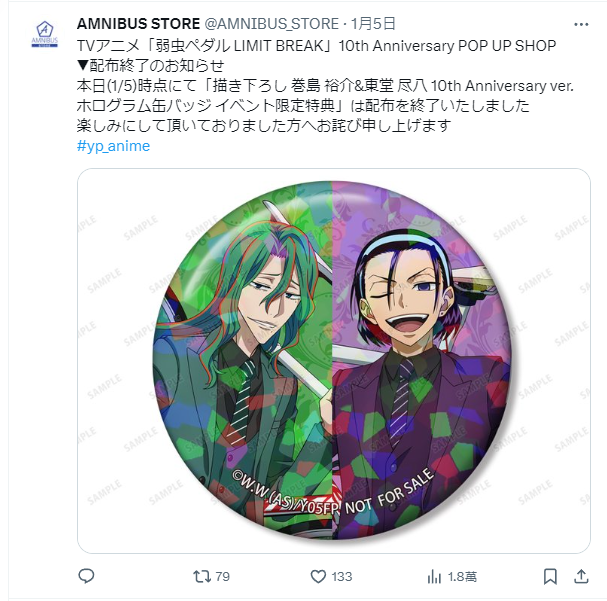Viewport: 607px width, 601px height.
Task: Click the AMNIBUS STORE display name
Action: click(138, 24)
